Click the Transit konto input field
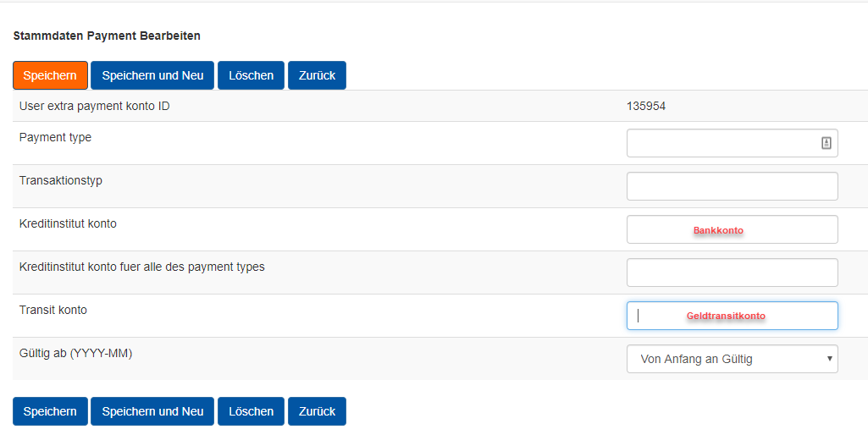 pos(732,316)
